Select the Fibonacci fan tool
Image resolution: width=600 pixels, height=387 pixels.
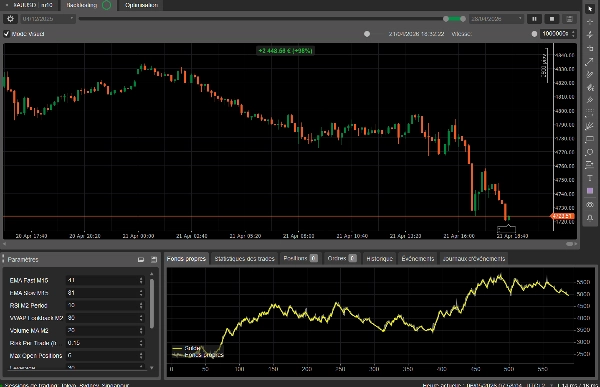[590, 126]
